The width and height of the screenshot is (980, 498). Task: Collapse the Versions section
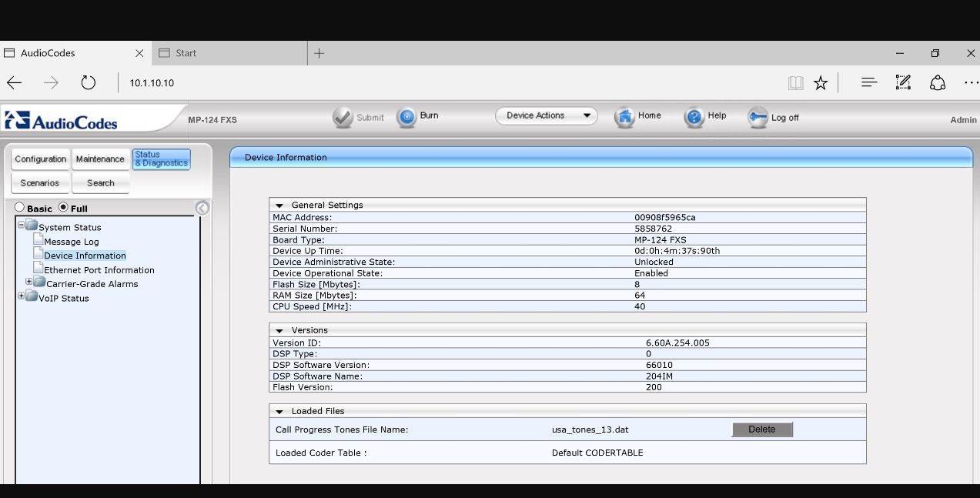(279, 331)
